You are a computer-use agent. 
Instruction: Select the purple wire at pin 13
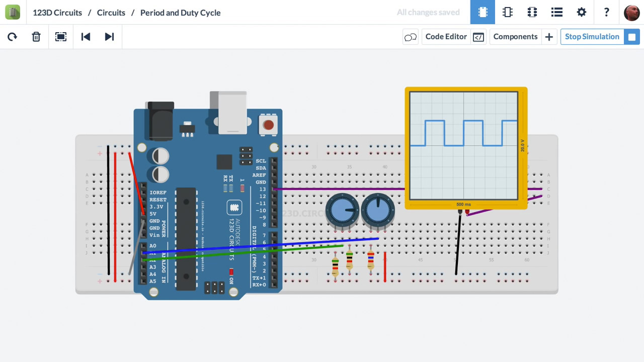(x=340, y=189)
